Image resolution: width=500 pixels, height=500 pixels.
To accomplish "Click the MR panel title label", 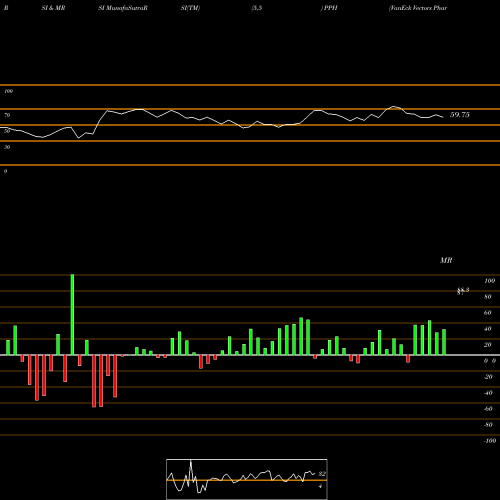I will tap(446, 260).
